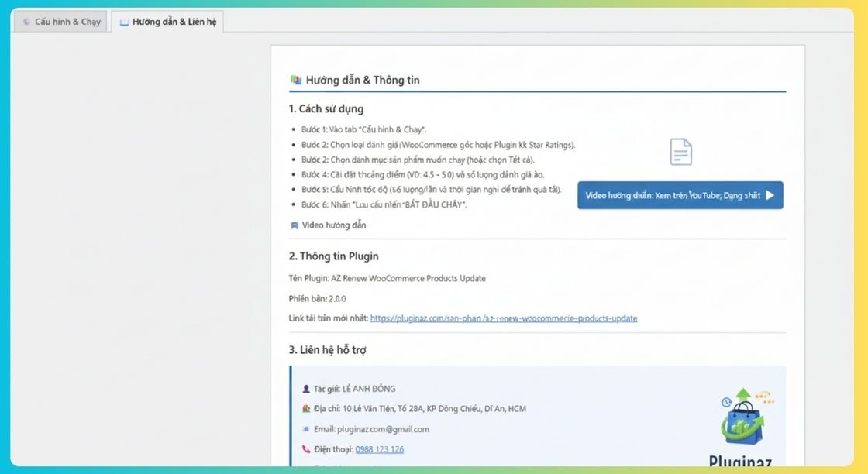Click the shopping bag in the Pluginaz logo
The image size is (868, 474).
point(742,427)
